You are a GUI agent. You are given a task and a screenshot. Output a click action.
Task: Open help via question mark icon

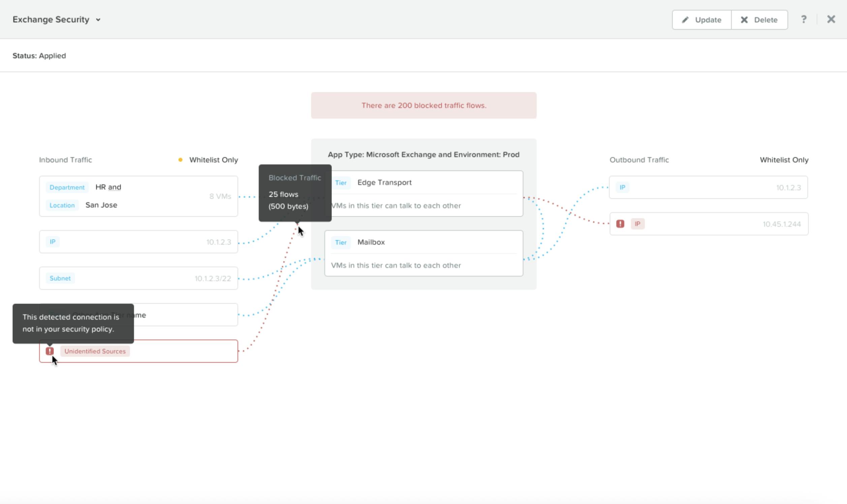[x=804, y=19]
